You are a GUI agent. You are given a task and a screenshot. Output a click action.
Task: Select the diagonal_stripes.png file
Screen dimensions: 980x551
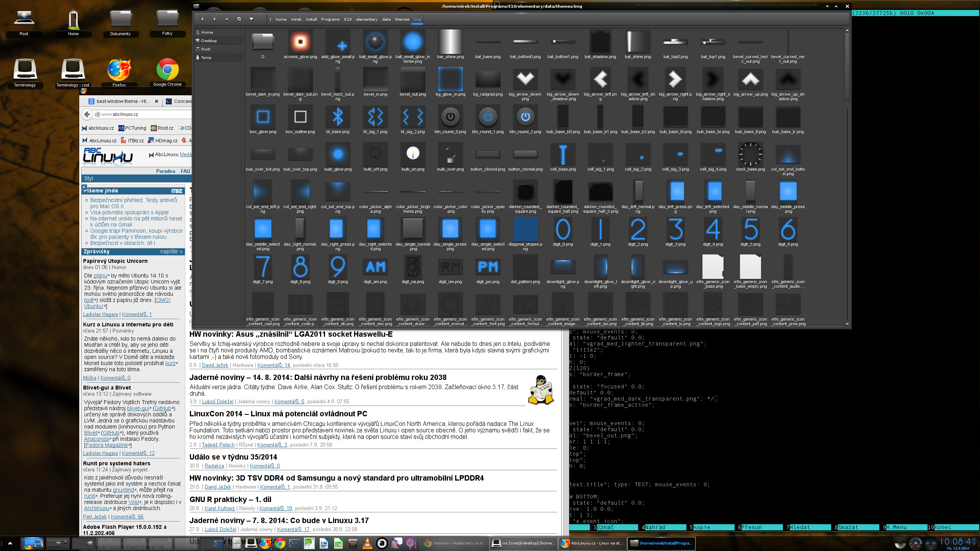[x=525, y=234]
